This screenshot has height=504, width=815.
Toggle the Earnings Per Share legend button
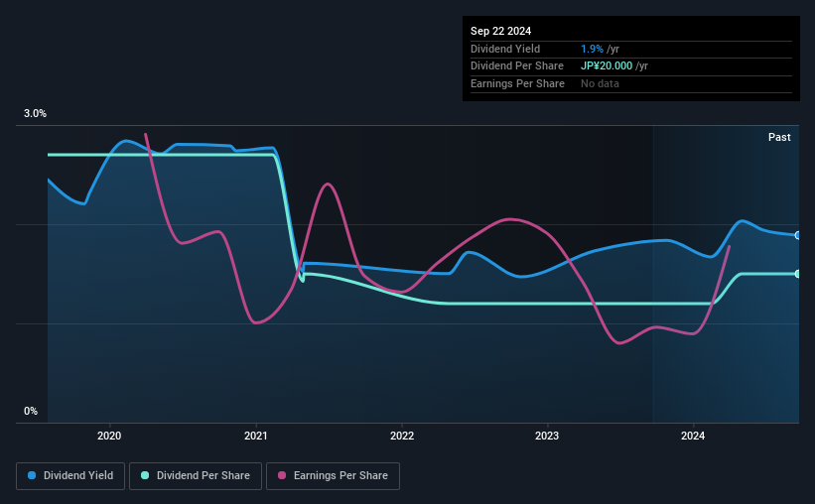[x=333, y=475]
